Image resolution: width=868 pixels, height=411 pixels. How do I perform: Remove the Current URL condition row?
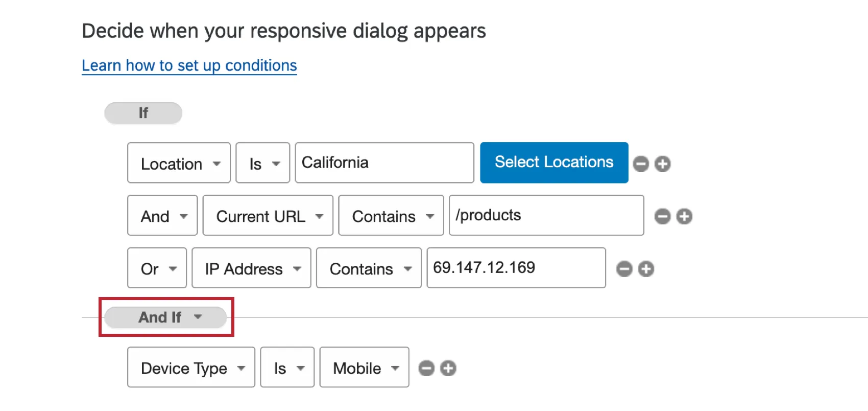[662, 217]
